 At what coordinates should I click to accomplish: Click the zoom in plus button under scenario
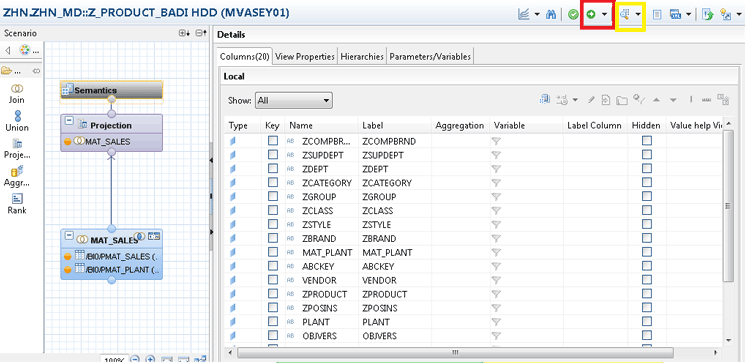point(150,359)
